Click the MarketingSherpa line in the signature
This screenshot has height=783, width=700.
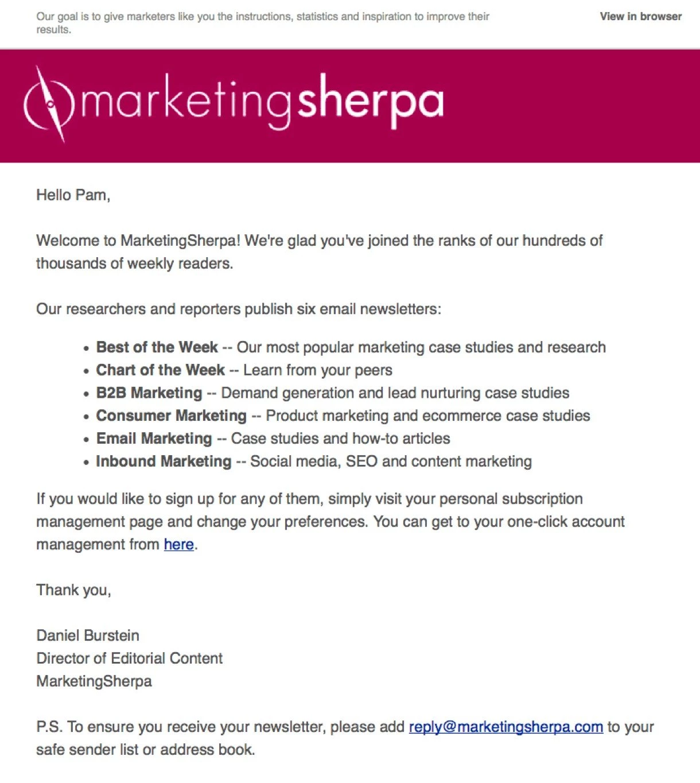point(94,681)
